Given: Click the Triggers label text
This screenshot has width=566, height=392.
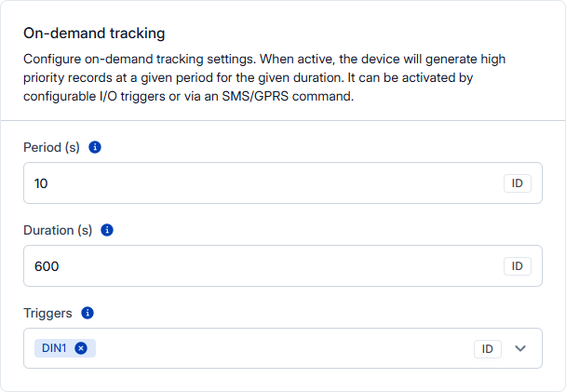Looking at the screenshot, I should [x=48, y=313].
